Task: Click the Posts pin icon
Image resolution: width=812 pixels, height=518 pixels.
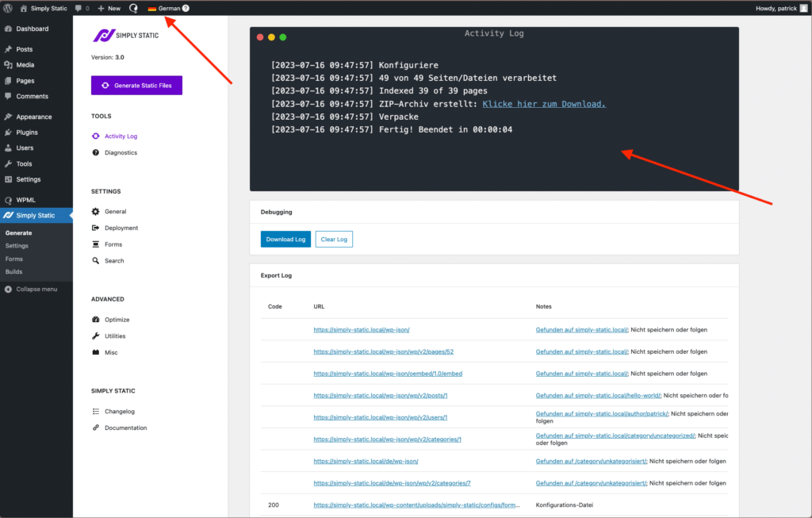Action: (x=8, y=49)
